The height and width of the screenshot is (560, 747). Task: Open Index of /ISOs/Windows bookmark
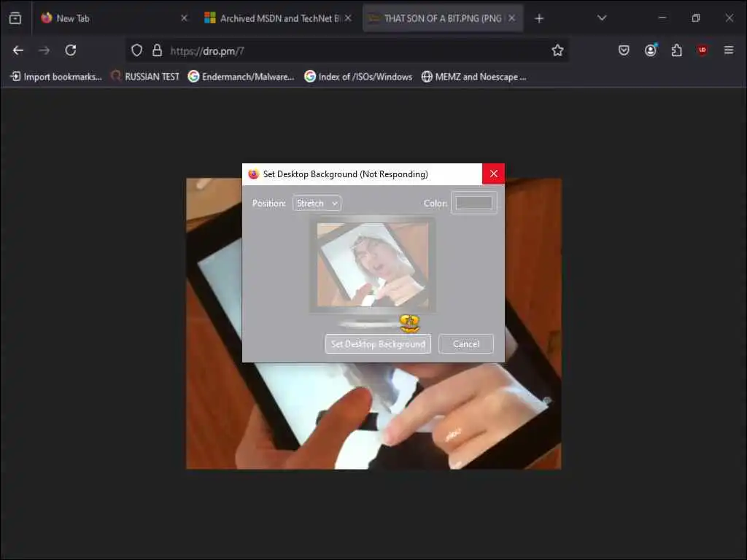[x=358, y=77]
